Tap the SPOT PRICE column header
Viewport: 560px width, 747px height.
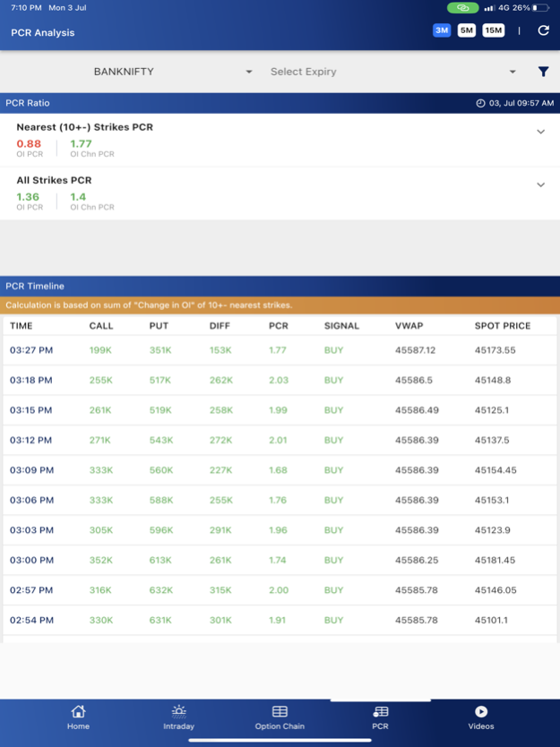tap(502, 326)
